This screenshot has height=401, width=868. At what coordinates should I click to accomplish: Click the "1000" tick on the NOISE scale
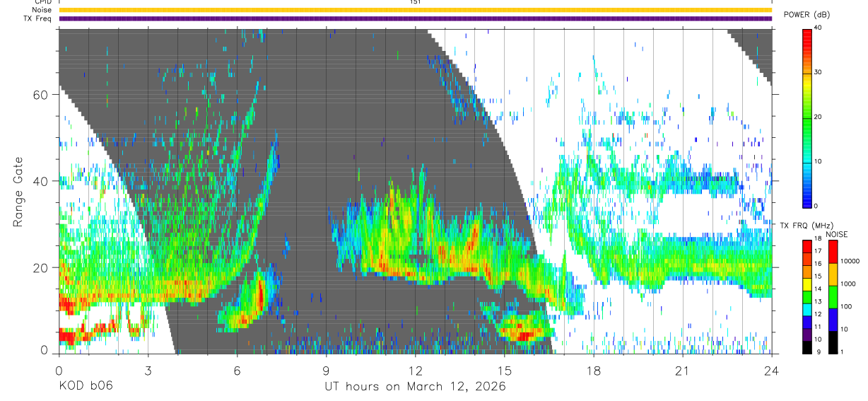click(848, 284)
